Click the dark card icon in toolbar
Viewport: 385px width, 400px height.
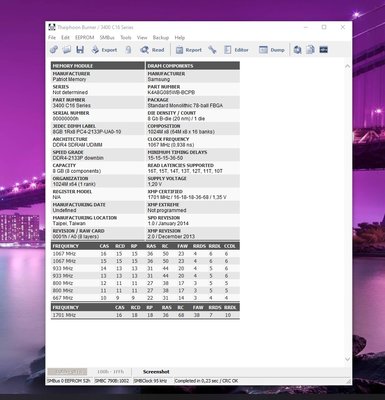[323, 50]
